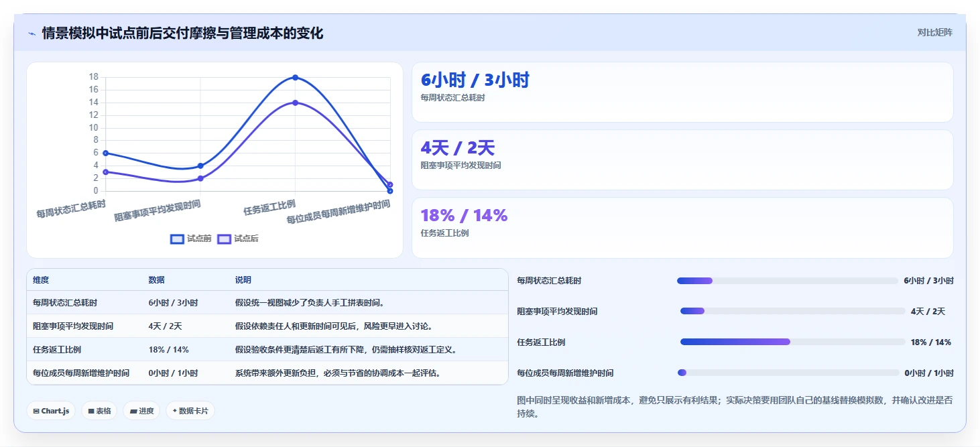This screenshot has width=980, height=447.
Task: Select table cell 4天 / 2天
Action: (x=165, y=326)
